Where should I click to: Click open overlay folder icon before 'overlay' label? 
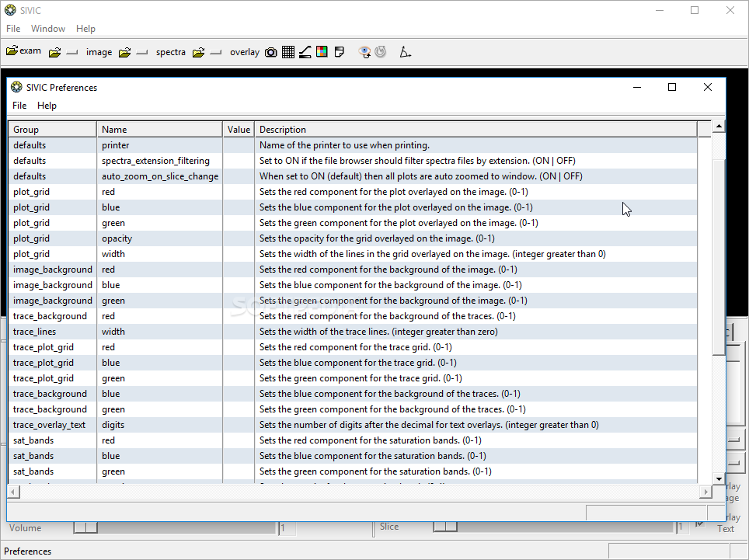pos(199,52)
